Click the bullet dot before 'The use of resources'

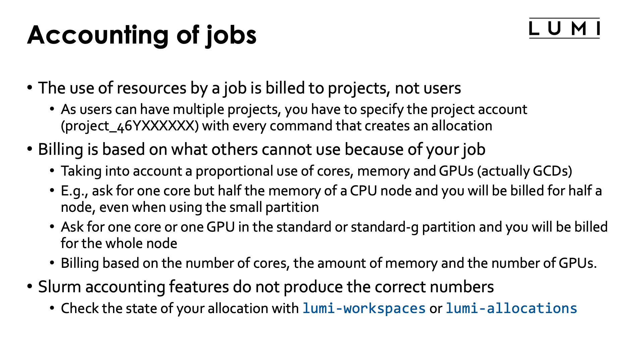(30, 88)
